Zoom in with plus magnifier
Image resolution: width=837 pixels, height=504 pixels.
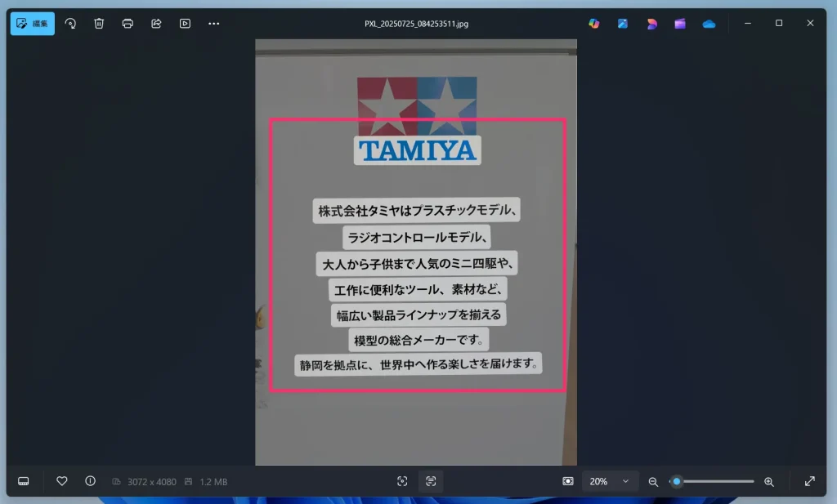768,482
